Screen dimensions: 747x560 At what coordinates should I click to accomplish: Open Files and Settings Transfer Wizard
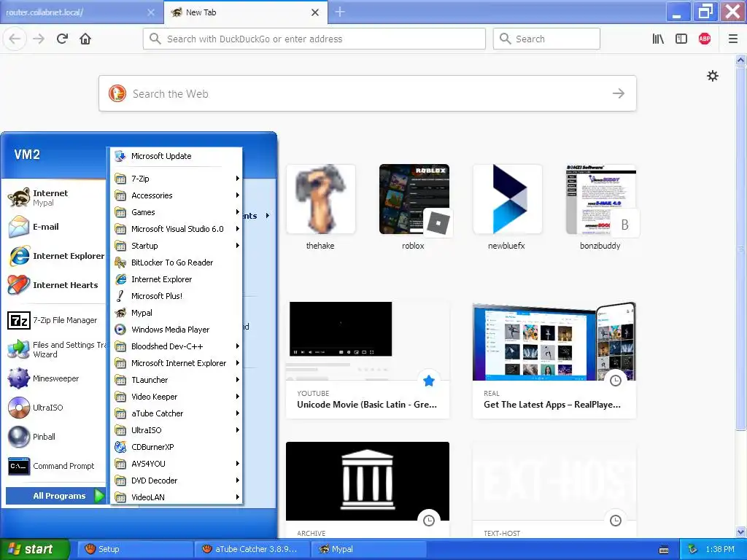tap(55, 349)
